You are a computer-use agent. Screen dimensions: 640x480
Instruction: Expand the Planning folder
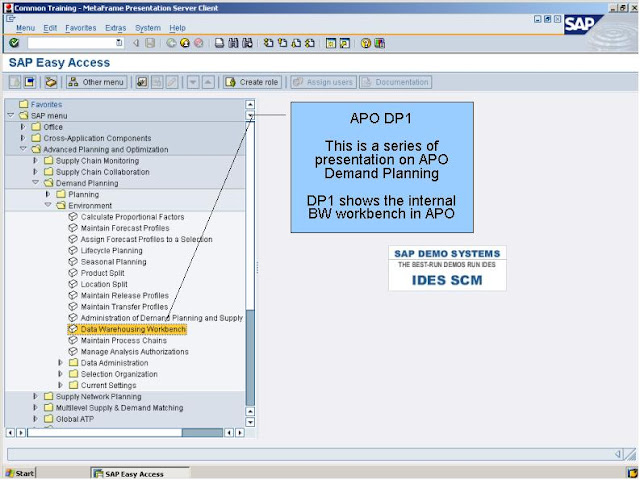coord(48,194)
